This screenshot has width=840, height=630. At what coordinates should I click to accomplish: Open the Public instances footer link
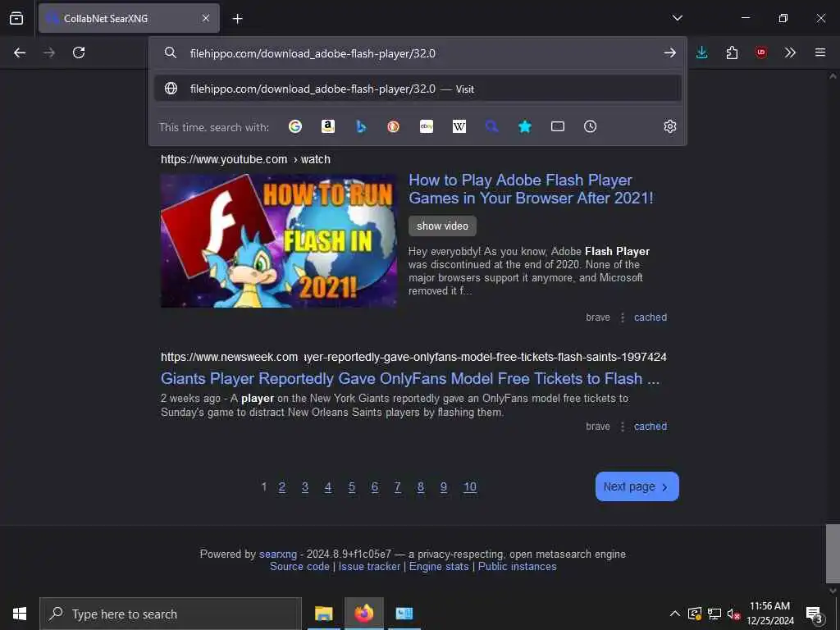pyautogui.click(x=518, y=566)
